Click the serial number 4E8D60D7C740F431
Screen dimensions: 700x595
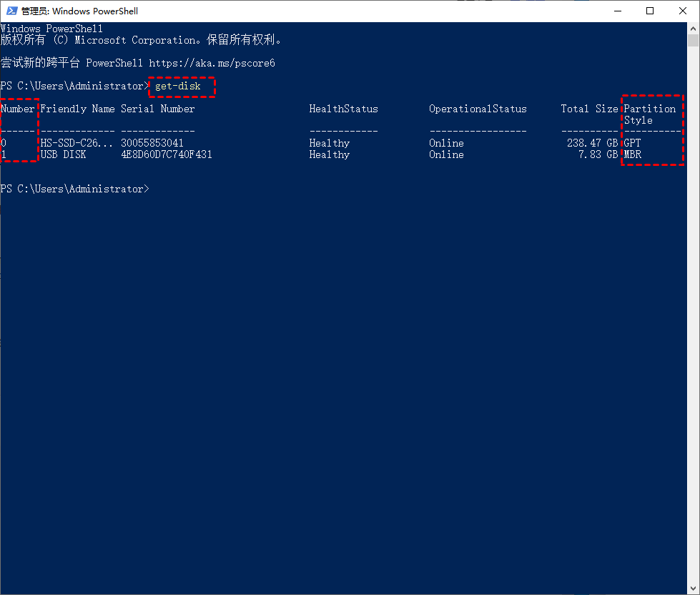tap(166, 154)
